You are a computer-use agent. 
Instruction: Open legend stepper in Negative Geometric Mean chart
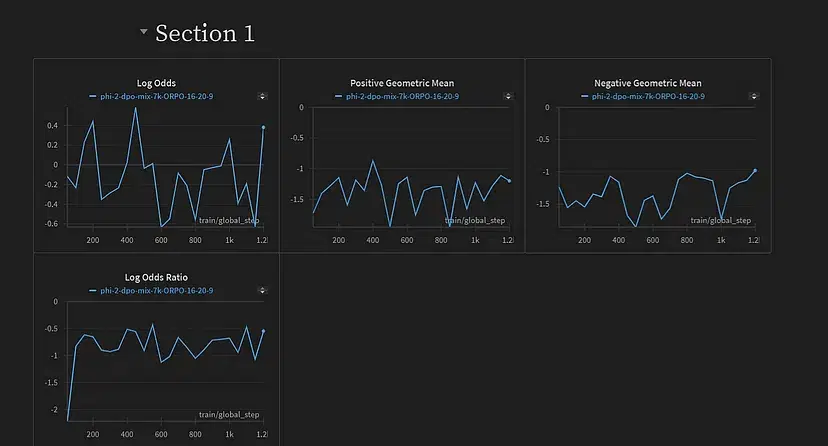click(754, 96)
